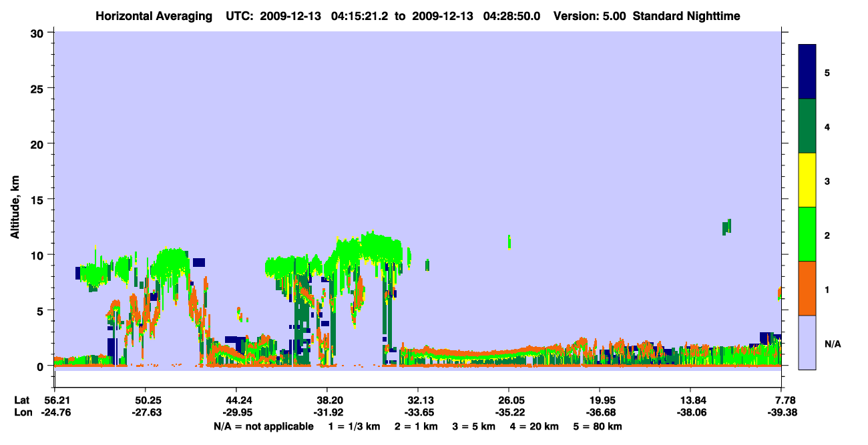The image size is (868, 445).
Task: Click the altitude tick label 25
Action: (x=39, y=88)
